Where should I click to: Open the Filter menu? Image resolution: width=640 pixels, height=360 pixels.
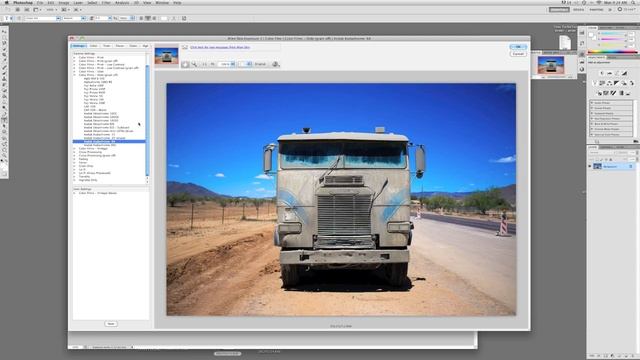[x=106, y=2]
